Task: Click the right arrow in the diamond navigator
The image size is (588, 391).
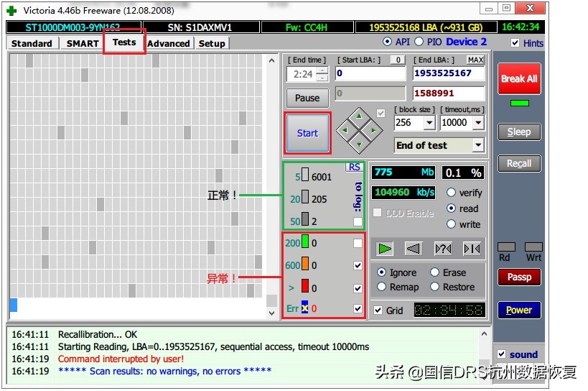Action: 373,130
